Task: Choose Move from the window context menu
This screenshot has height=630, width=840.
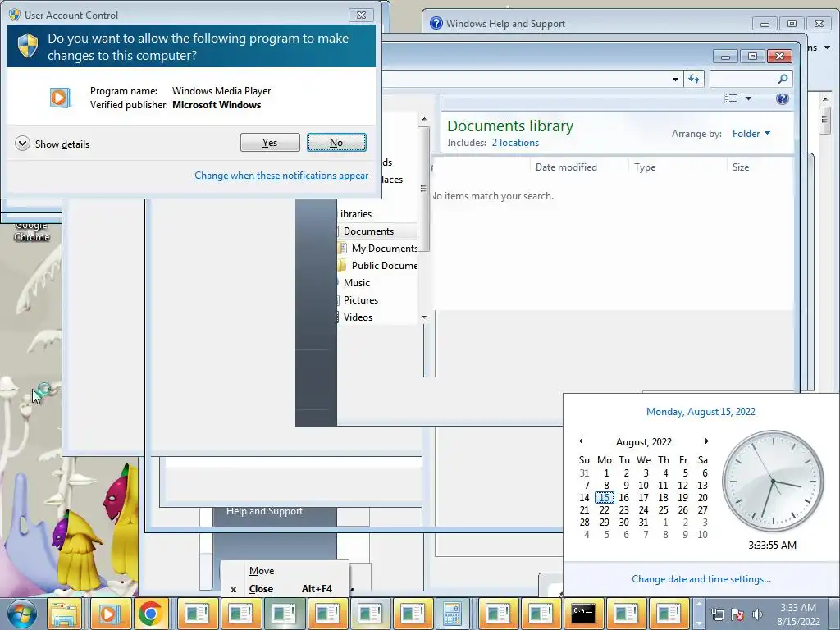Action: (x=285, y=571)
